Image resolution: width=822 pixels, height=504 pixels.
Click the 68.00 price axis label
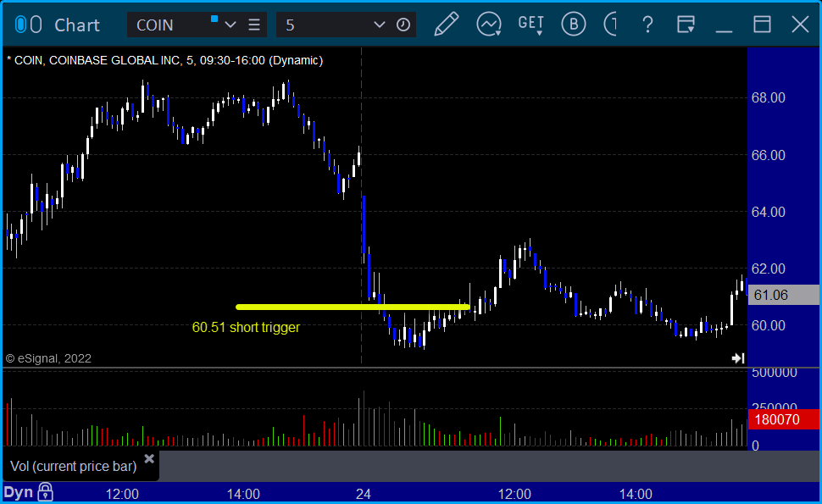click(769, 98)
